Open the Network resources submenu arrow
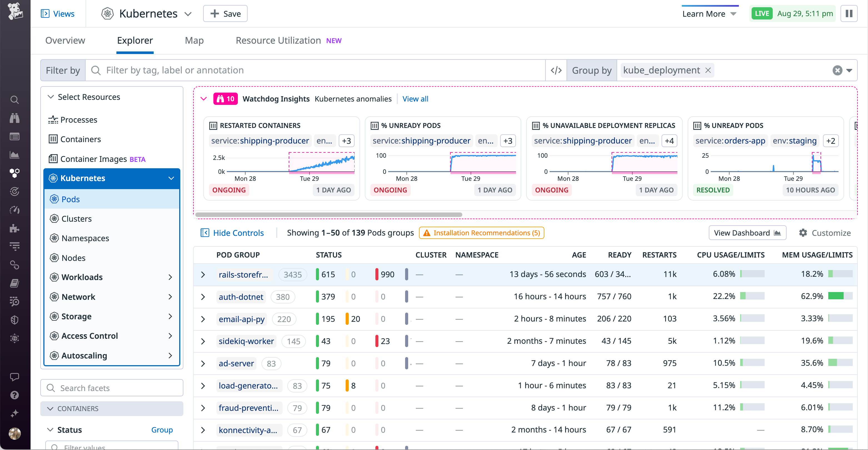 pos(170,296)
